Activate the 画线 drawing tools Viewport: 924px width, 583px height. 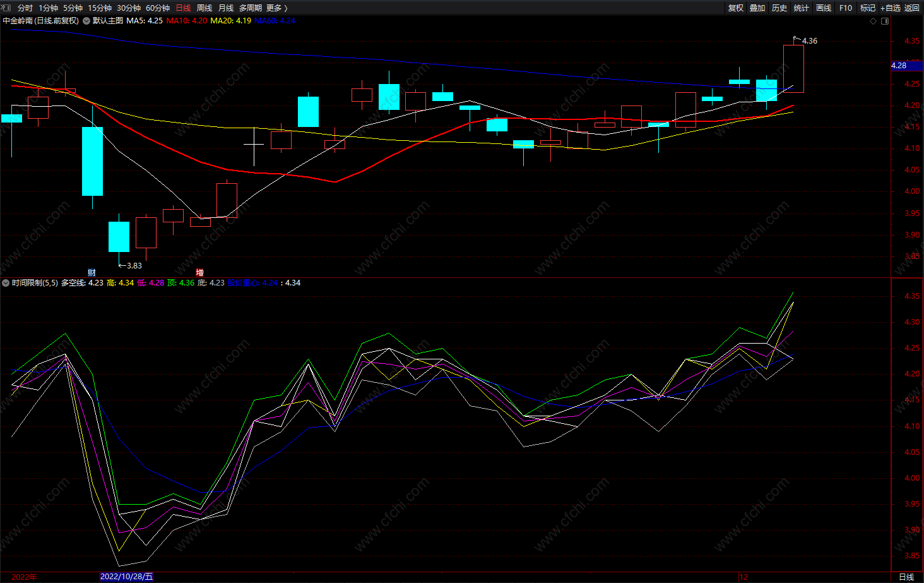[x=824, y=8]
